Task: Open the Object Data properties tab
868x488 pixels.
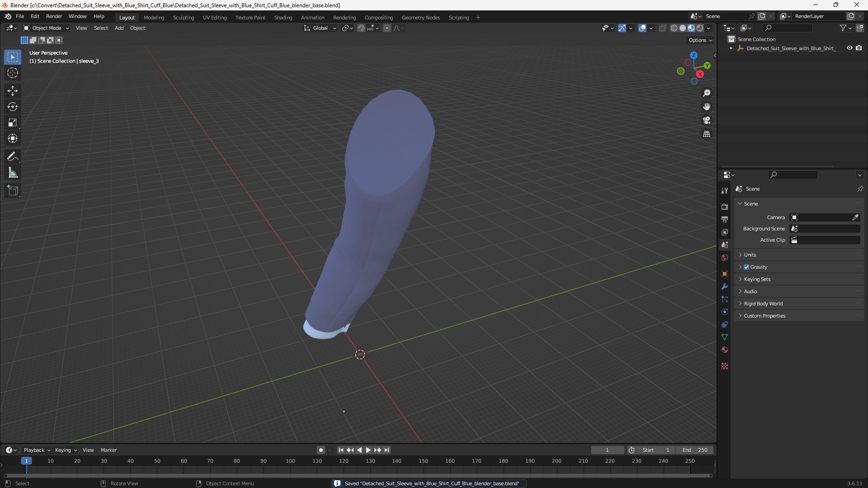Action: (x=725, y=337)
